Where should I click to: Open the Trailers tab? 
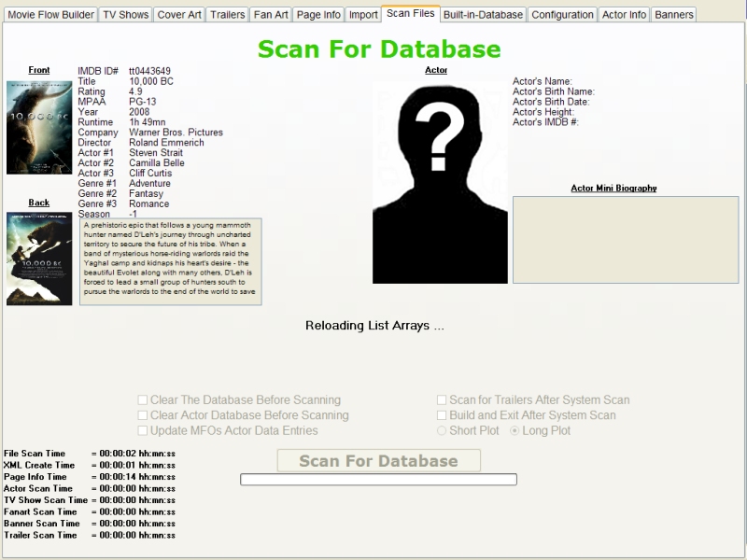227,15
